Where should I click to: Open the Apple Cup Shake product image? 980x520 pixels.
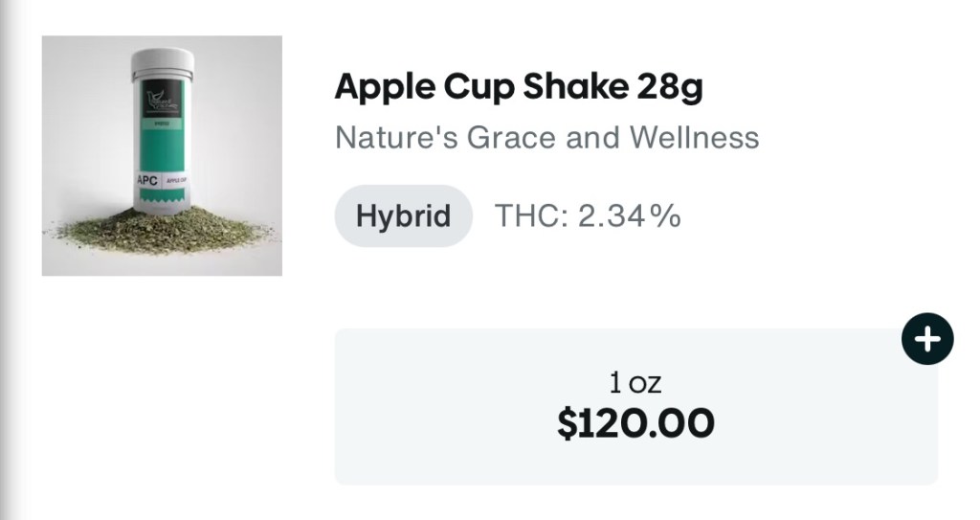[x=162, y=156]
